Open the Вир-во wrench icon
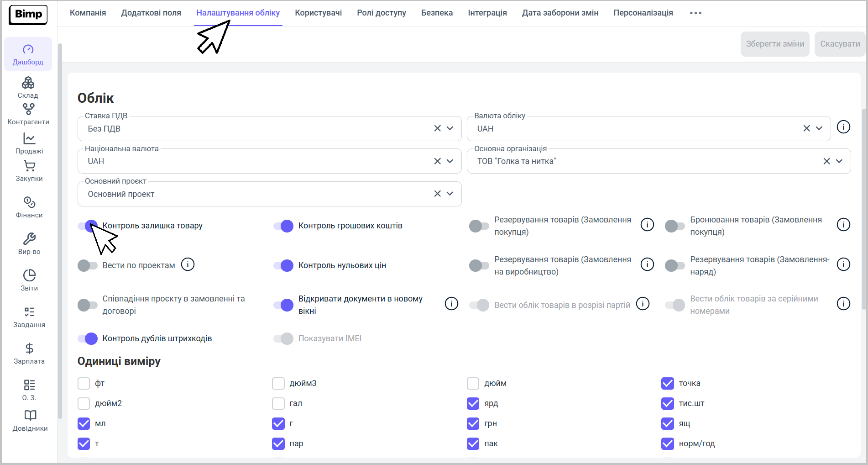The height and width of the screenshot is (465, 868). pos(29,239)
